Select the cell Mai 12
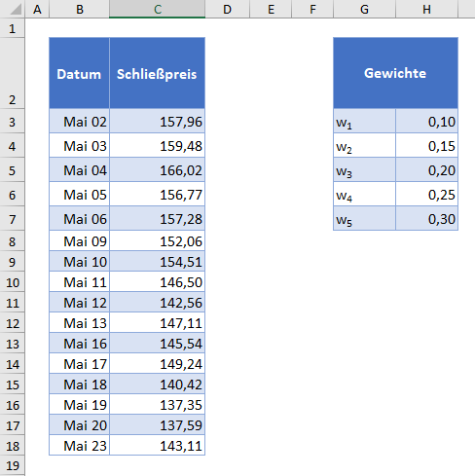This screenshot has height=476, width=475. pyautogui.click(x=79, y=302)
